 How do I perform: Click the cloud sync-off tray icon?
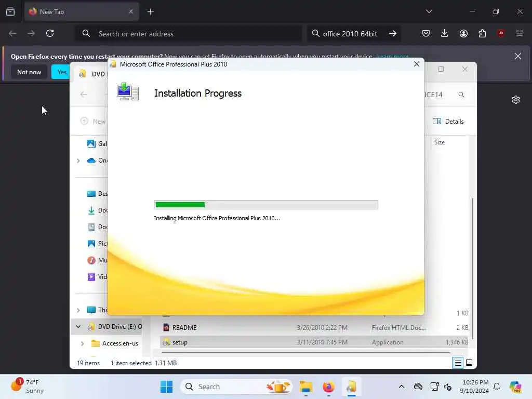point(418,387)
